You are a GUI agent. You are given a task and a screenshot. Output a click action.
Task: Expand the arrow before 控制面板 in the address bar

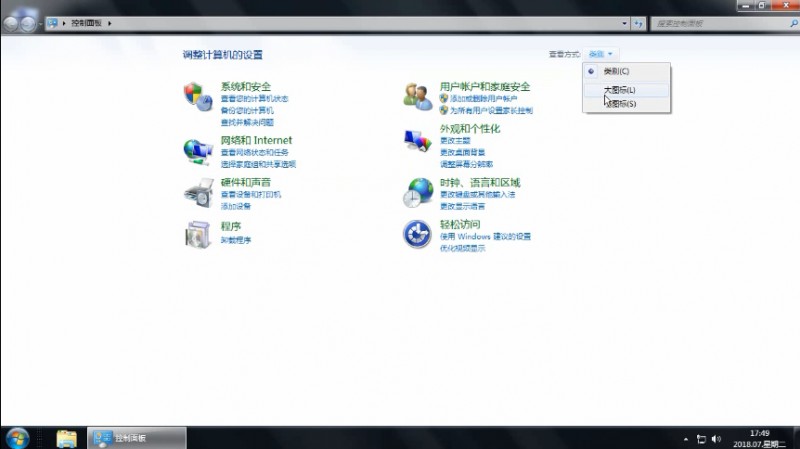tap(64, 23)
